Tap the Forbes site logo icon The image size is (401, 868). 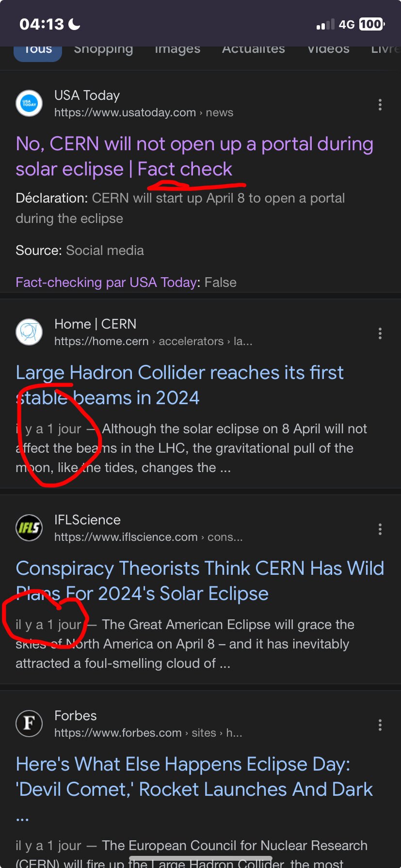29,724
